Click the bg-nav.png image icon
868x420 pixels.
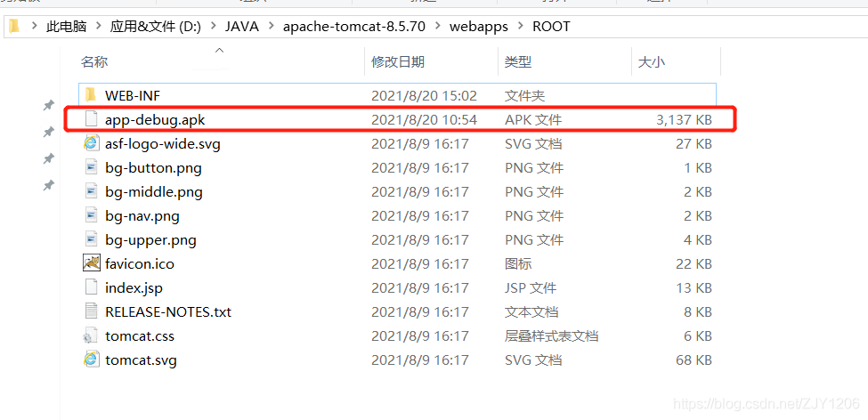click(91, 216)
